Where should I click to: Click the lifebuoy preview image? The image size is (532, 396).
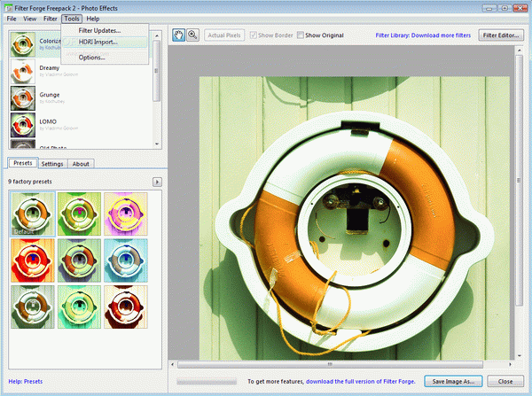[354, 218]
